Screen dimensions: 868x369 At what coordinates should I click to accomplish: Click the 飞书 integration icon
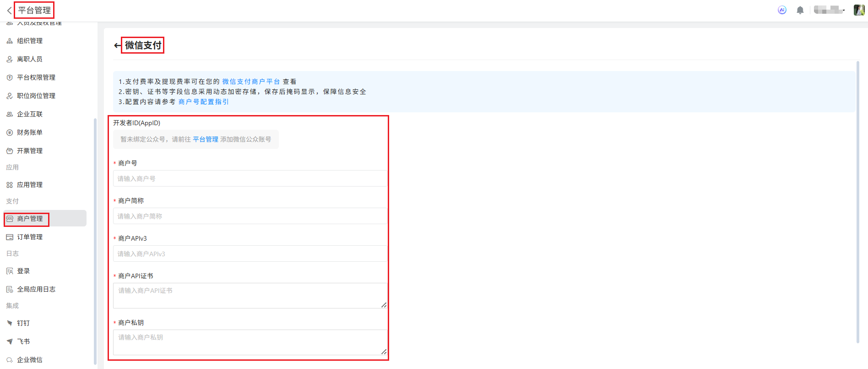pos(10,341)
